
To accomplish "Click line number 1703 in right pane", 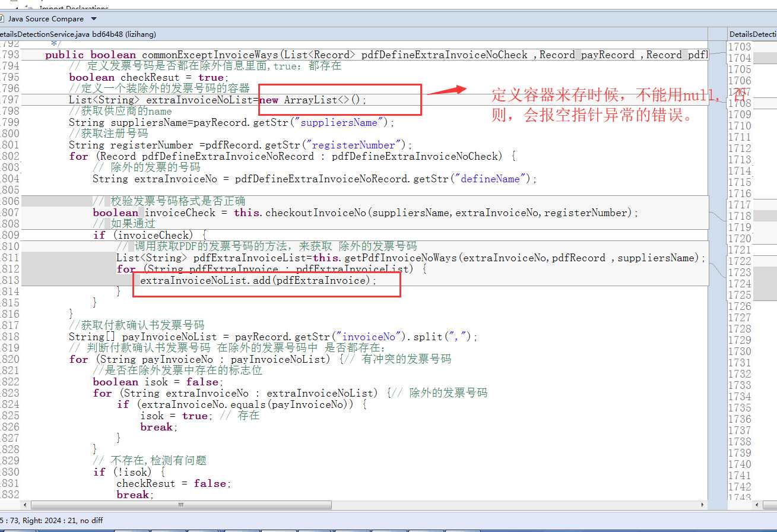I will [740, 47].
